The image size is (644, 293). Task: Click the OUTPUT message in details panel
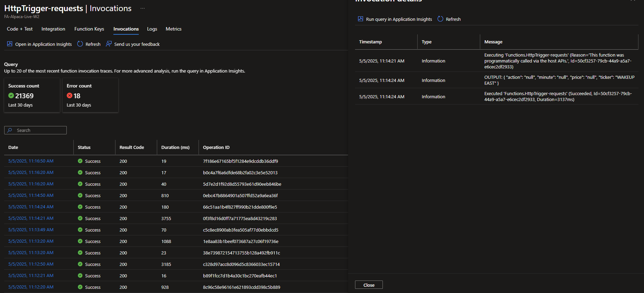[560, 80]
